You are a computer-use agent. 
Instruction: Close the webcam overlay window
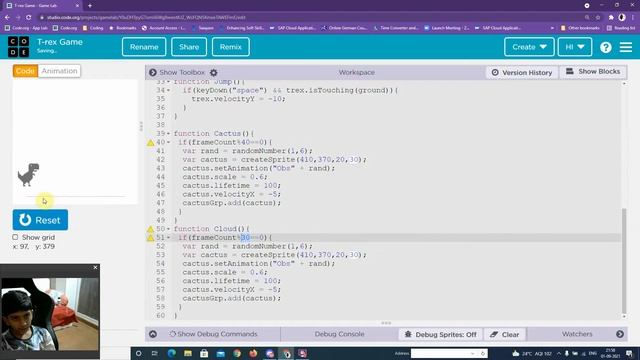point(96,267)
